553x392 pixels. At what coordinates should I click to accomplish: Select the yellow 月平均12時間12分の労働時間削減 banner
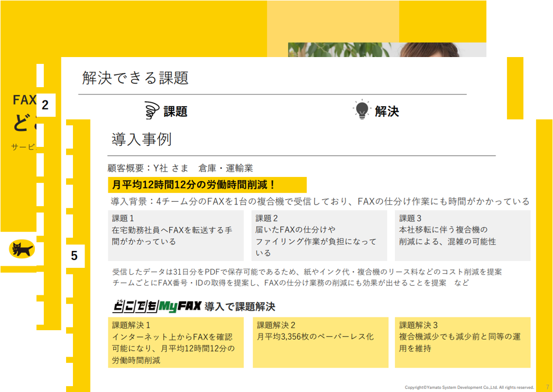(x=207, y=185)
